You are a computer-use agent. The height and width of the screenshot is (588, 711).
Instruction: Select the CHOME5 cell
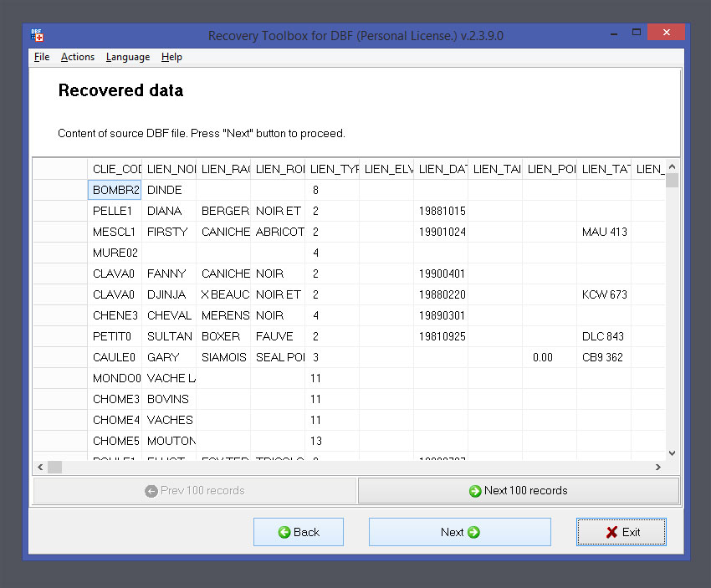click(115, 441)
